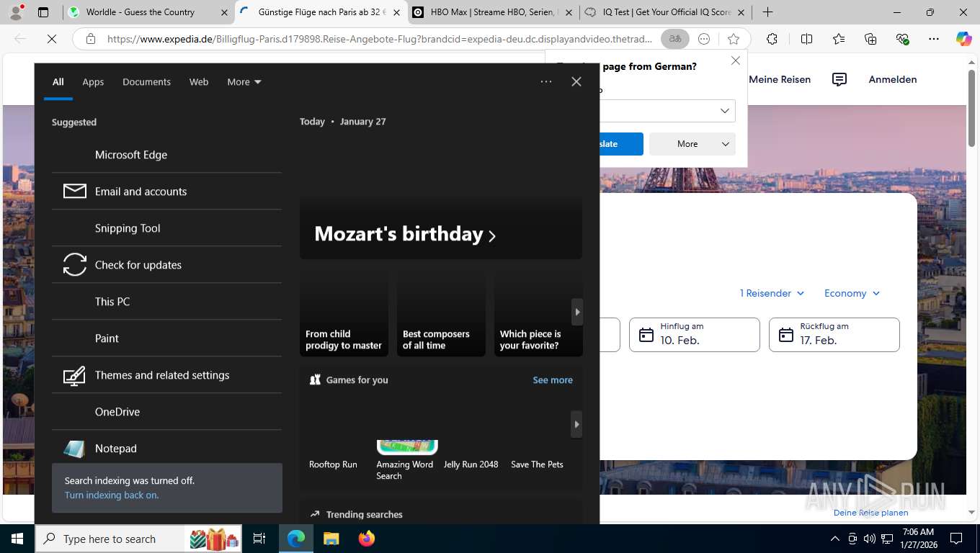The height and width of the screenshot is (553, 980).
Task: Click the Check for updates refresh icon
Action: (75, 265)
